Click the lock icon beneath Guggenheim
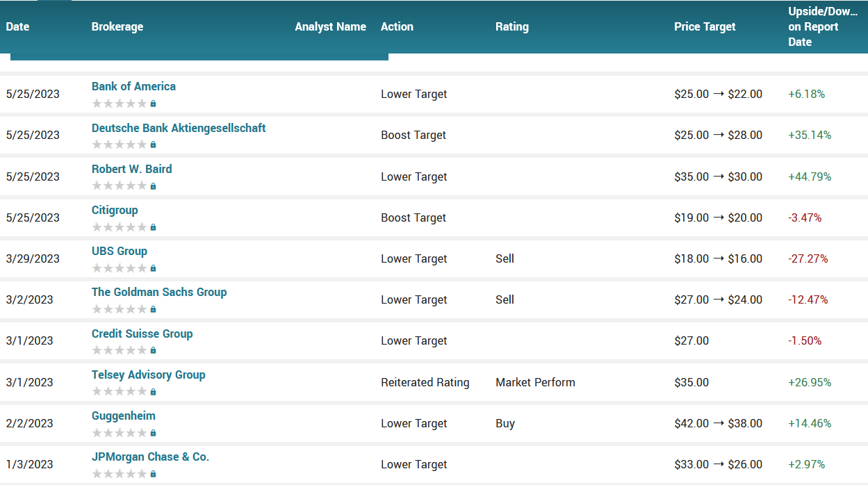This screenshot has height=485, width=868. pyautogui.click(x=153, y=432)
